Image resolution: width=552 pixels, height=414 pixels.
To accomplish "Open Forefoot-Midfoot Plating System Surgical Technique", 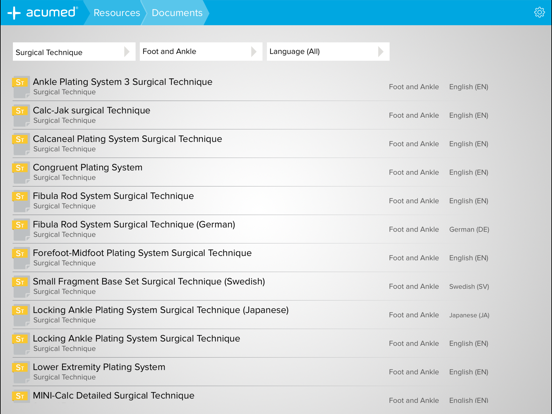I will click(142, 253).
